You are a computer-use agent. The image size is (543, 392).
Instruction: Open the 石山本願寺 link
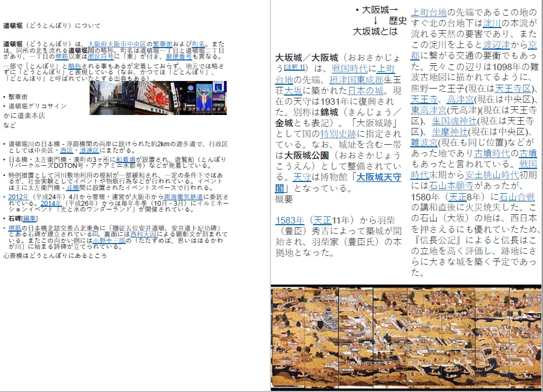tap(451, 186)
